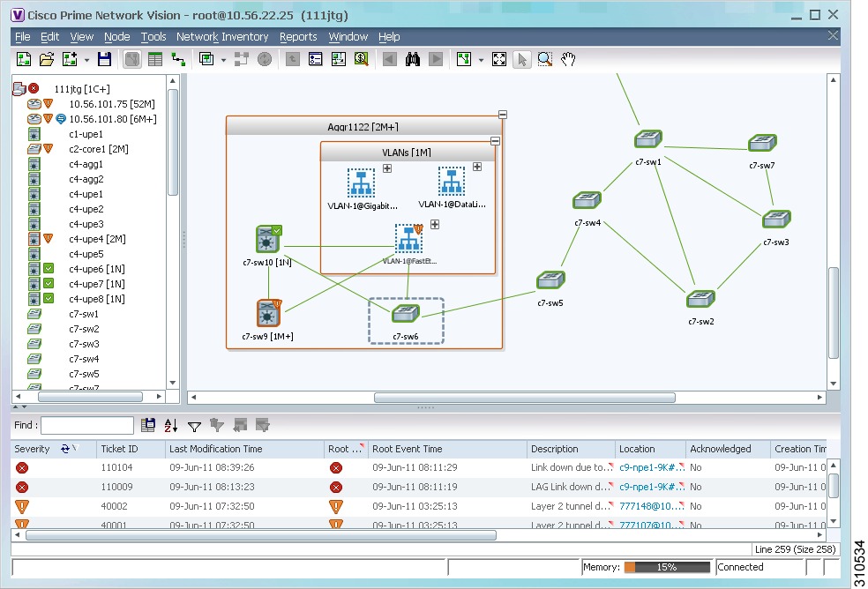
Task: Click the Memory usage bar in status bar
Action: pyautogui.click(x=667, y=567)
